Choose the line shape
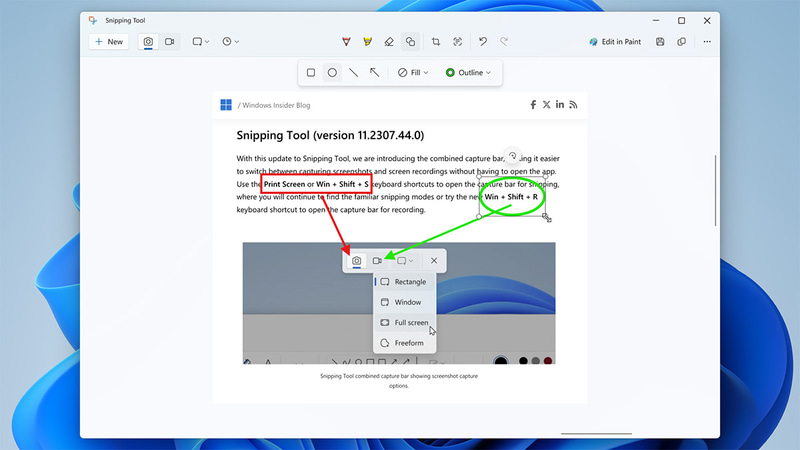800x450 pixels. point(354,72)
